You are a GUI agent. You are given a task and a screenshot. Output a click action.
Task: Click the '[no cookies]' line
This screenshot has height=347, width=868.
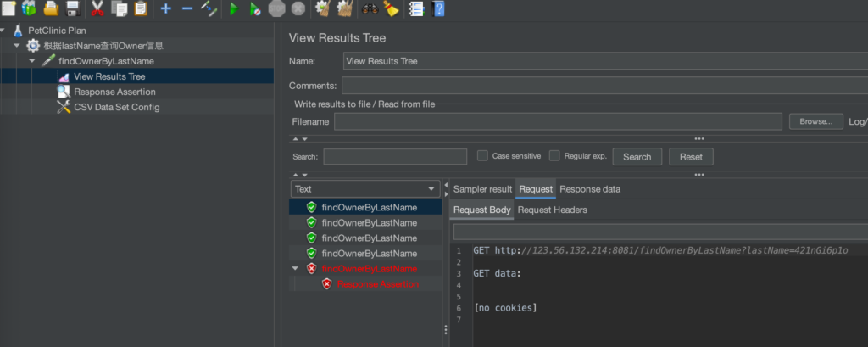[505, 308]
